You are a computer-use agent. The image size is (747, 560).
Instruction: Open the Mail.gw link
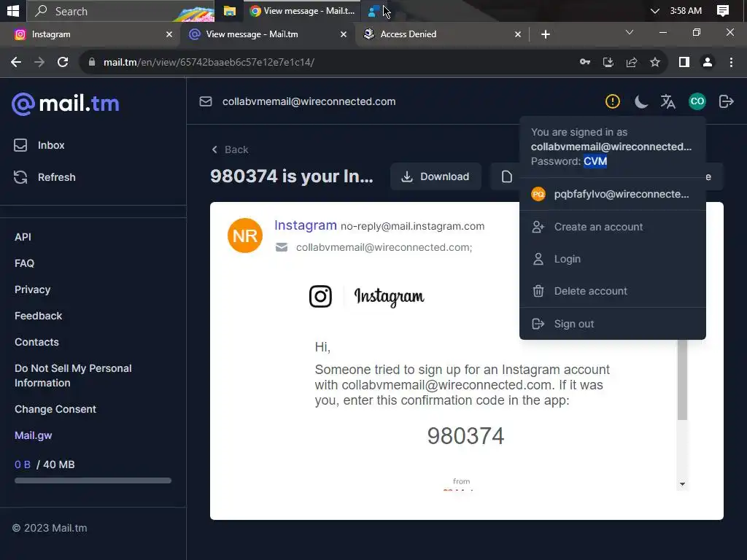point(34,435)
